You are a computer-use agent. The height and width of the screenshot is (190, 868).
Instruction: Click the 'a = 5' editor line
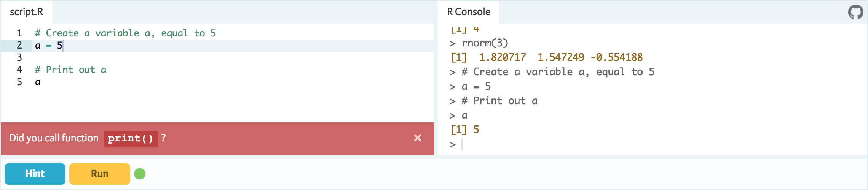49,46
